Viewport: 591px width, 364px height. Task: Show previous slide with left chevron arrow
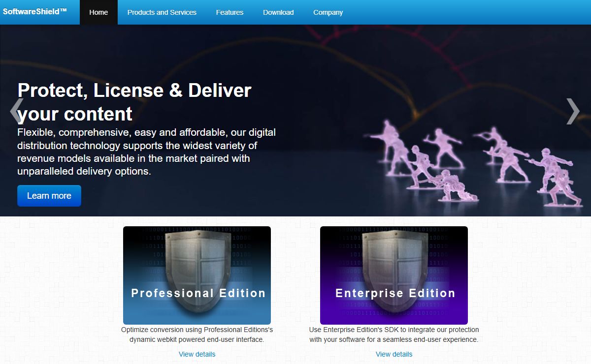point(16,111)
